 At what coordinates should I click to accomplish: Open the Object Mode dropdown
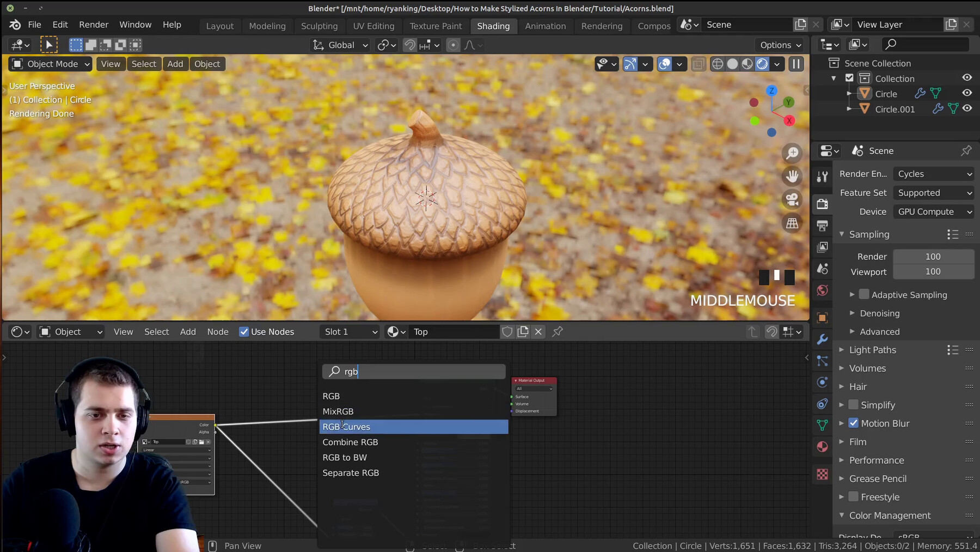click(x=51, y=64)
